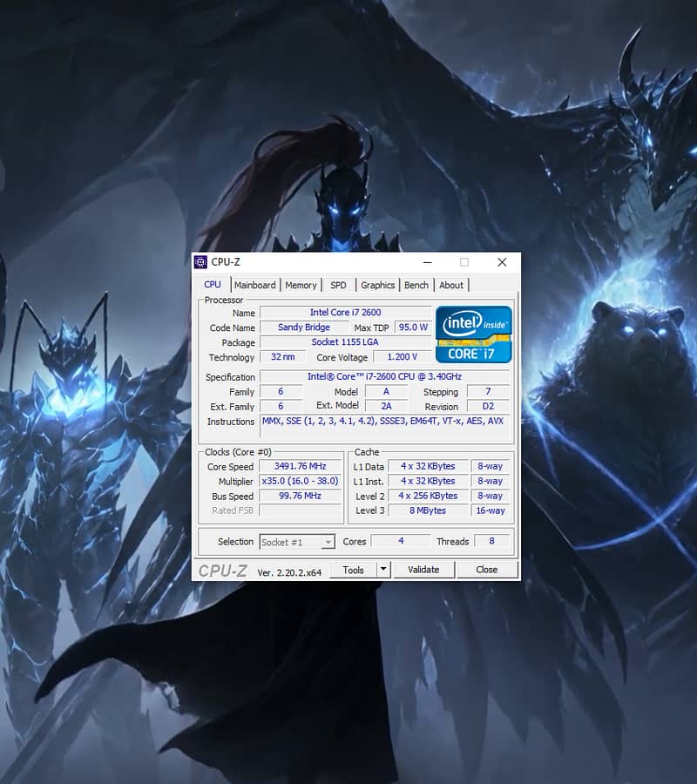The width and height of the screenshot is (697, 784).
Task: Click the Level 3 '16-way' associativity
Action: pyautogui.click(x=490, y=510)
